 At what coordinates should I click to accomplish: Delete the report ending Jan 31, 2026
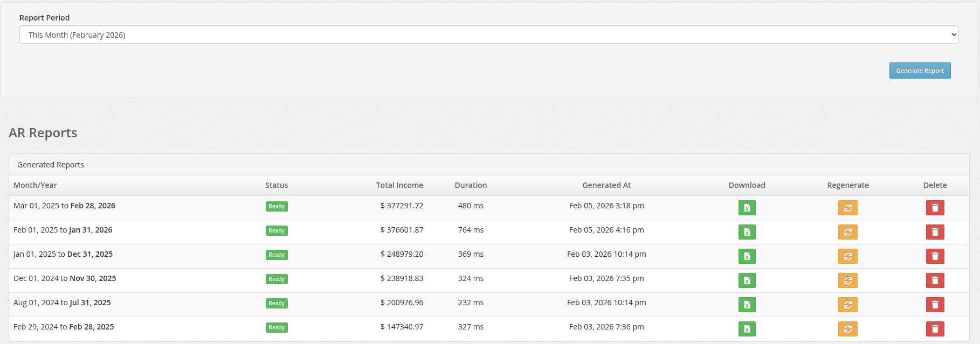(x=935, y=232)
